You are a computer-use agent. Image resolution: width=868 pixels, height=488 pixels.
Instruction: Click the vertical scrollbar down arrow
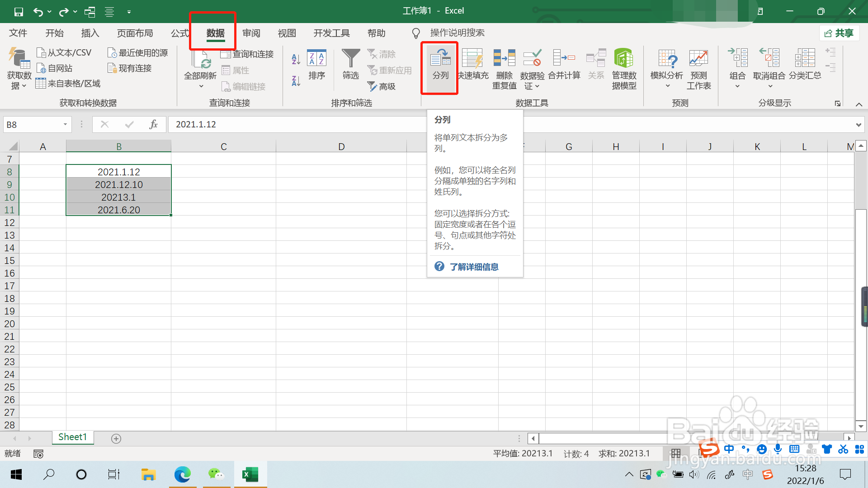click(861, 426)
